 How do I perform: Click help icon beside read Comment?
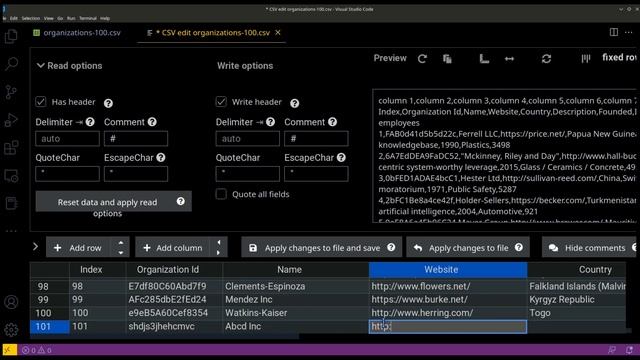click(152, 122)
